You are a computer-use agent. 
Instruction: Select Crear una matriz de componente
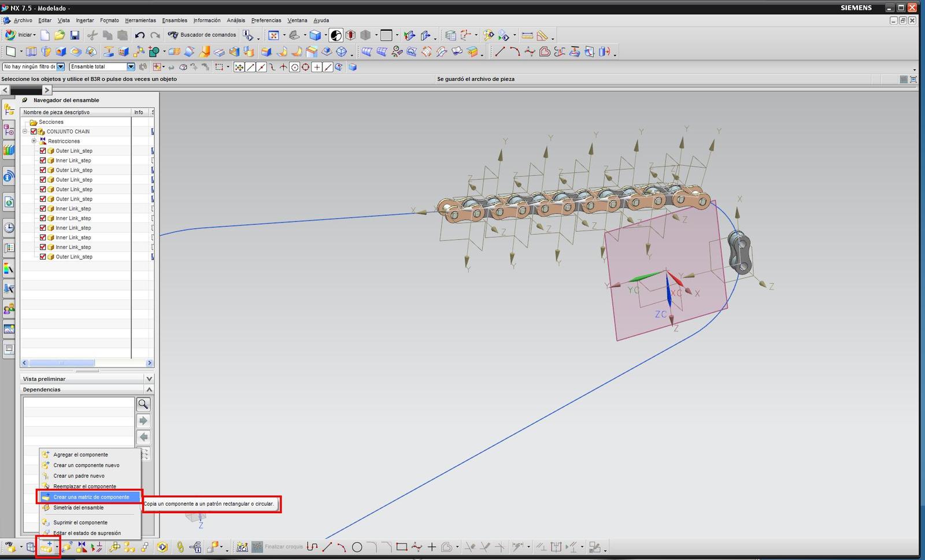tap(90, 497)
